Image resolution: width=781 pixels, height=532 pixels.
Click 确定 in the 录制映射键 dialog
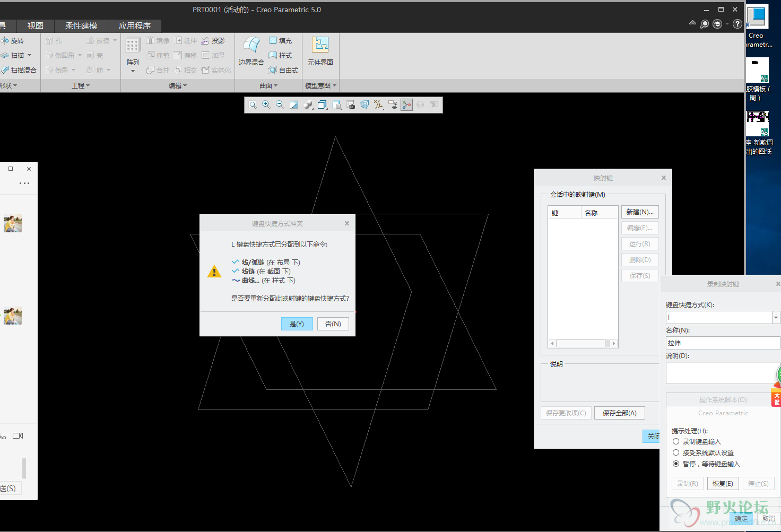pos(741,518)
